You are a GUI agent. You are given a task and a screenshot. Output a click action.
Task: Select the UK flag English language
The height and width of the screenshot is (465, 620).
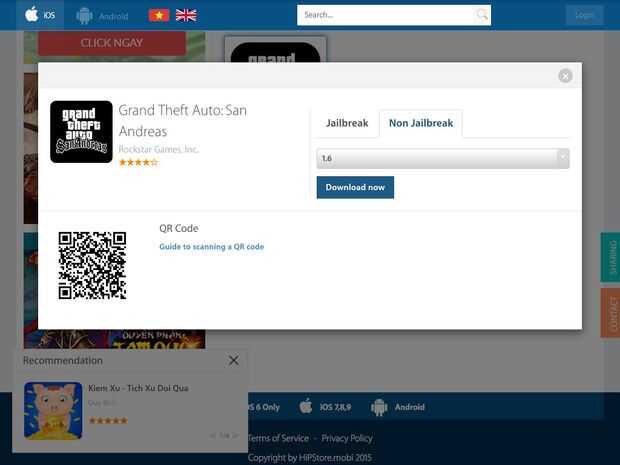186,15
